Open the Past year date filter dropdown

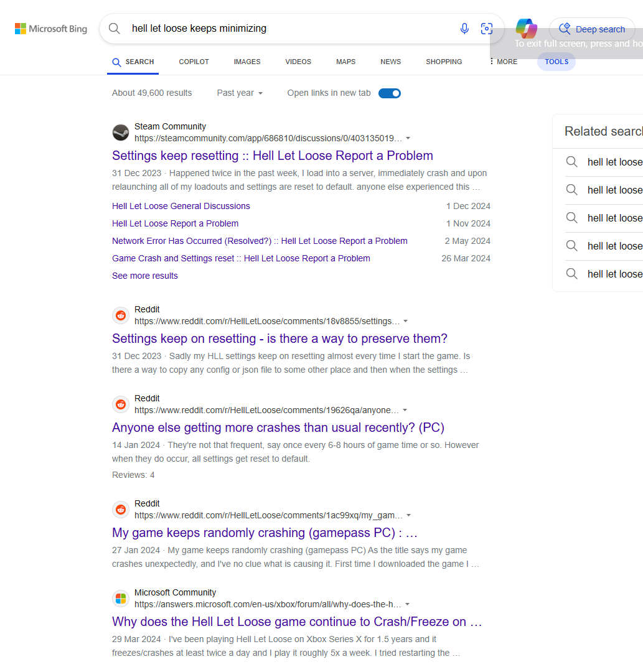(x=240, y=93)
